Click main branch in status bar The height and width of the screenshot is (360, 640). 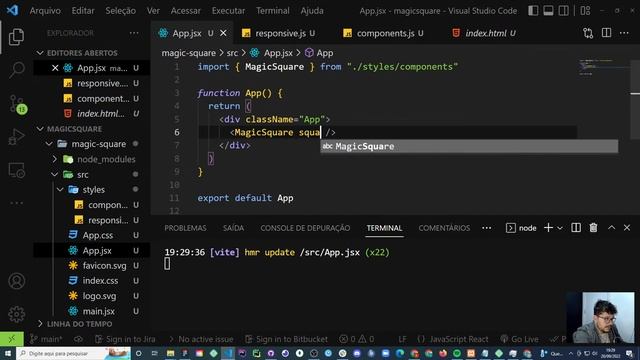click(x=47, y=339)
